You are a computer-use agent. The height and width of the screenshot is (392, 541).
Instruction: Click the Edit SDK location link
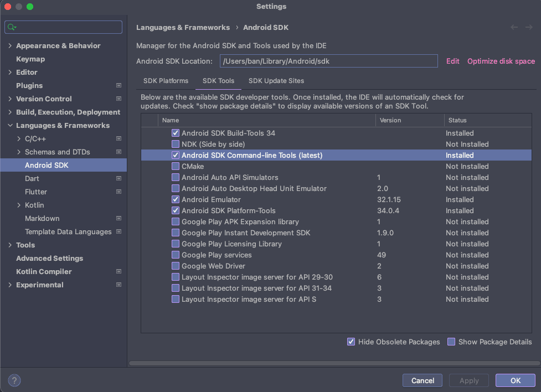(x=452, y=61)
